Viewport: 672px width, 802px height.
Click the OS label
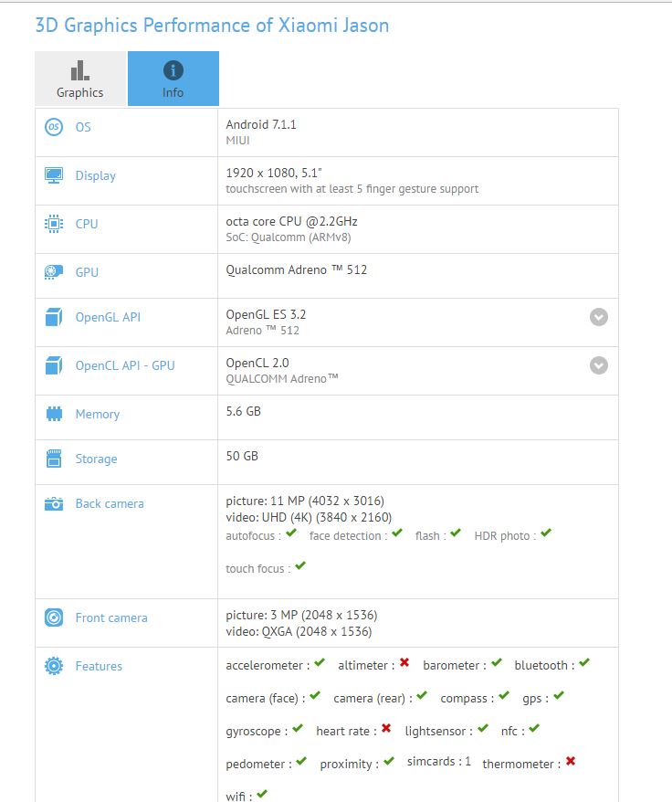coord(83,127)
